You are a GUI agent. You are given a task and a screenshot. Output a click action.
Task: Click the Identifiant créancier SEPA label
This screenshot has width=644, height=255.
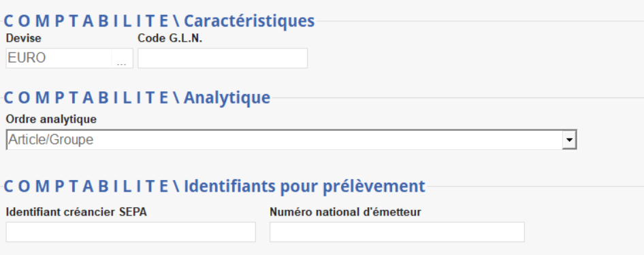coord(76,212)
